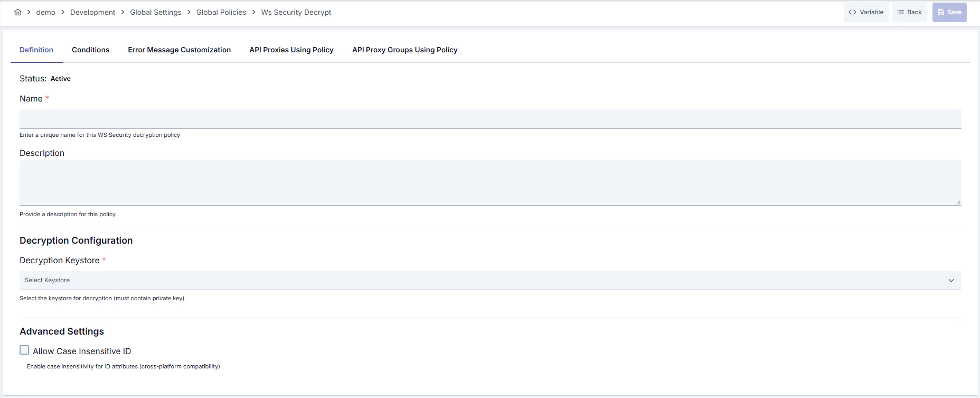Screen dimensions: 980x398
Task: Open the Conditions tab
Action: (x=91, y=50)
